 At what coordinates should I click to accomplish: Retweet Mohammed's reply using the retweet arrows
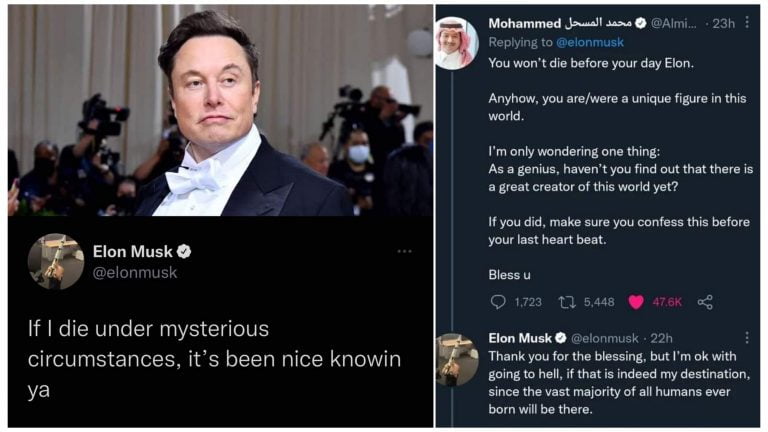coord(566,301)
